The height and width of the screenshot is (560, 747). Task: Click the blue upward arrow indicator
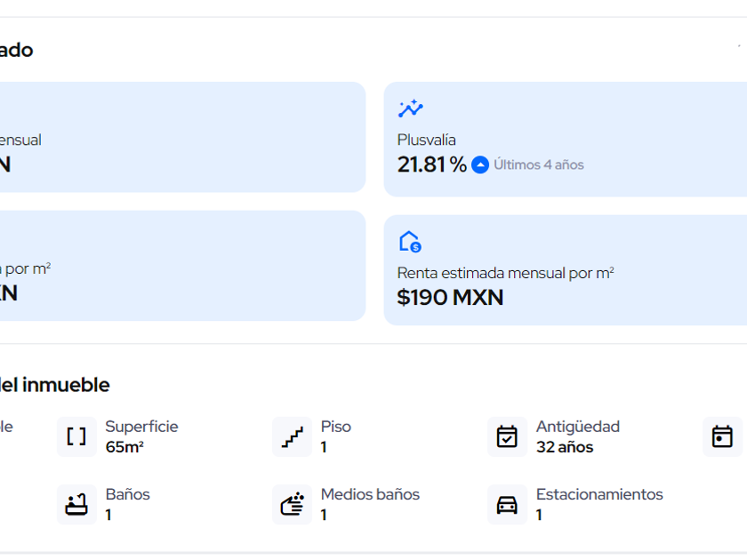tap(479, 164)
